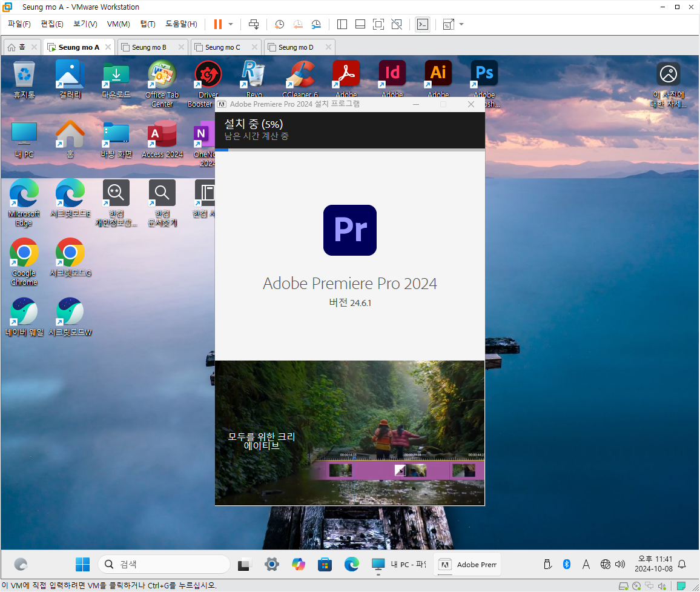Pause the virtual machine
The height and width of the screenshot is (592, 700).
click(218, 24)
